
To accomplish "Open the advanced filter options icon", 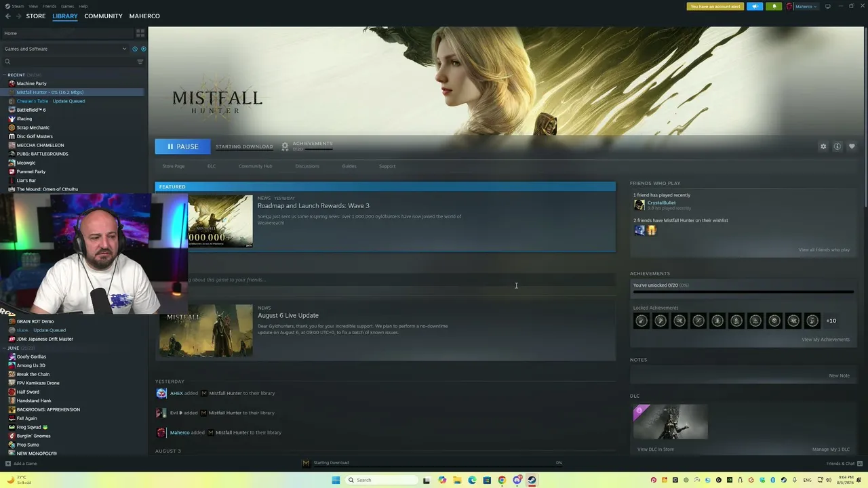I will (x=140, y=62).
